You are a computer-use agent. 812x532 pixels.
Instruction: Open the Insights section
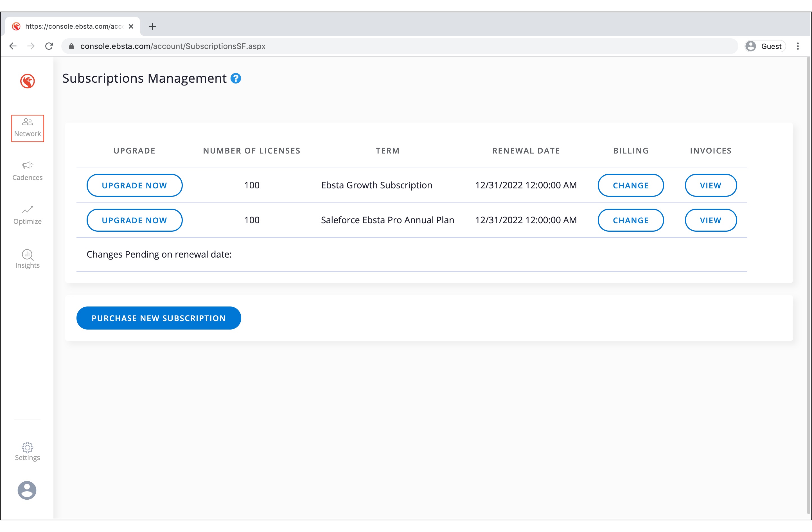tap(28, 259)
